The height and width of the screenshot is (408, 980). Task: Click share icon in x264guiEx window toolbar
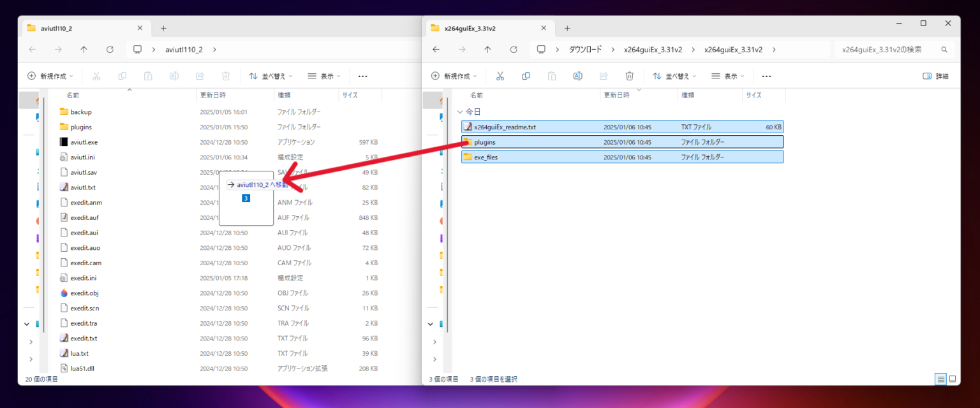coord(604,76)
